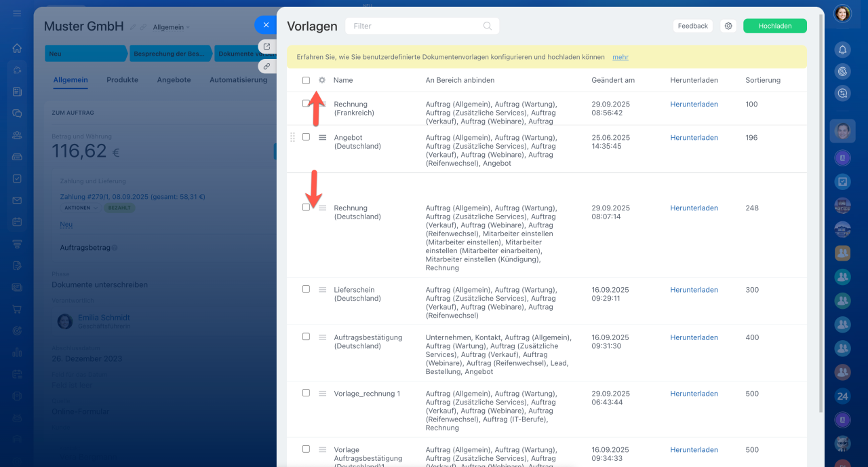The image size is (868, 467).
Task: Sort by the Sortierung column header
Action: coord(763,80)
